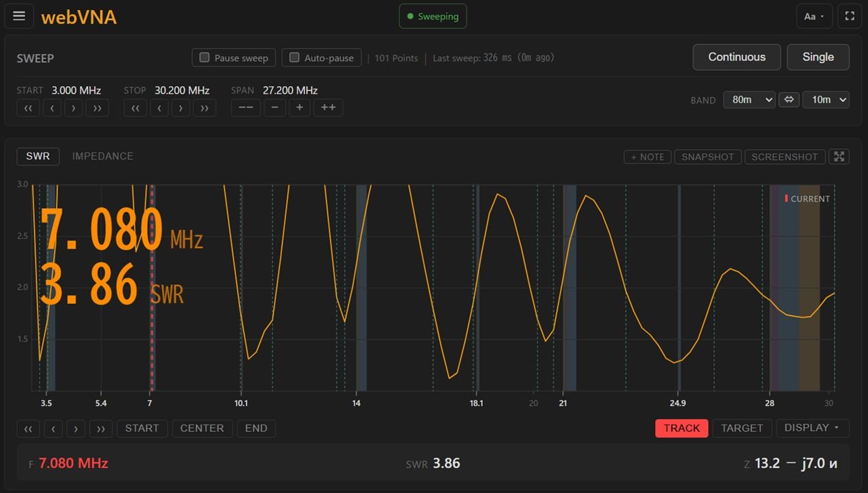This screenshot has height=493, width=868.
Task: Click the 18.1 axis label
Action: [476, 403]
